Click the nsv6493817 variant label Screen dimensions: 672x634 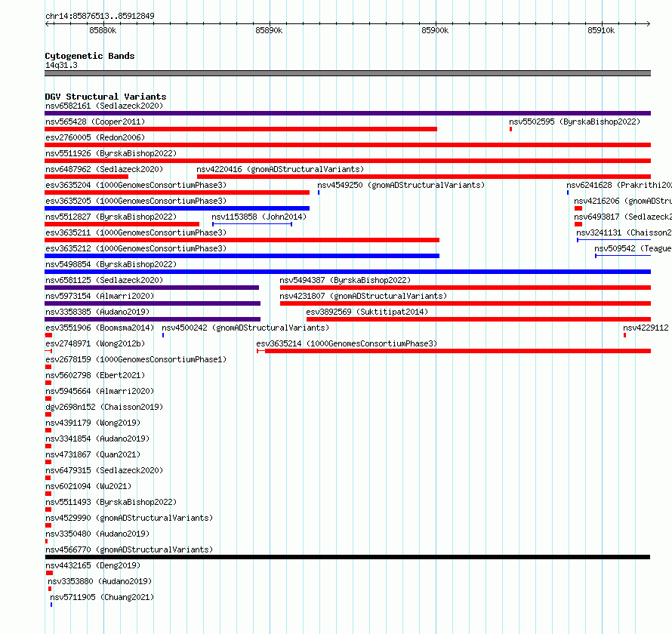(x=623, y=217)
